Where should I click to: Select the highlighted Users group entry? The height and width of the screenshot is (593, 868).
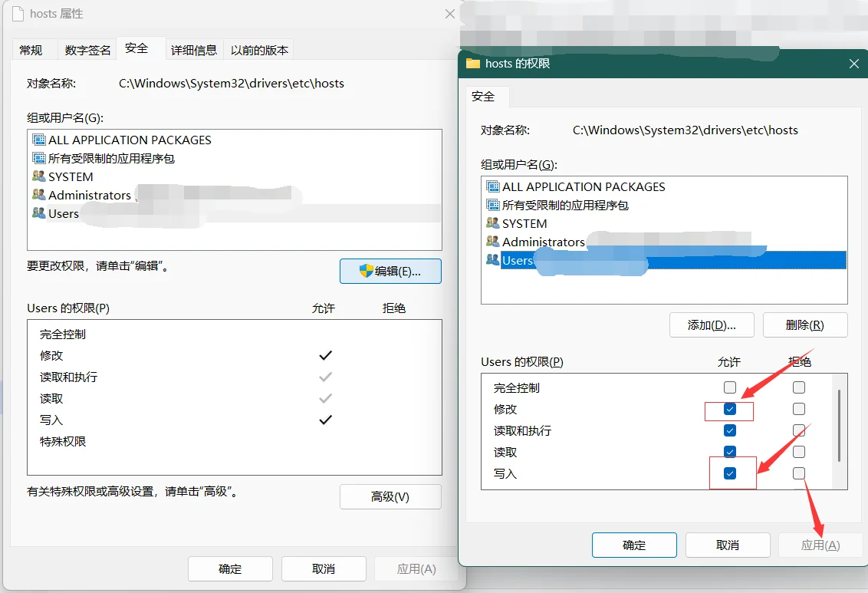click(x=518, y=261)
